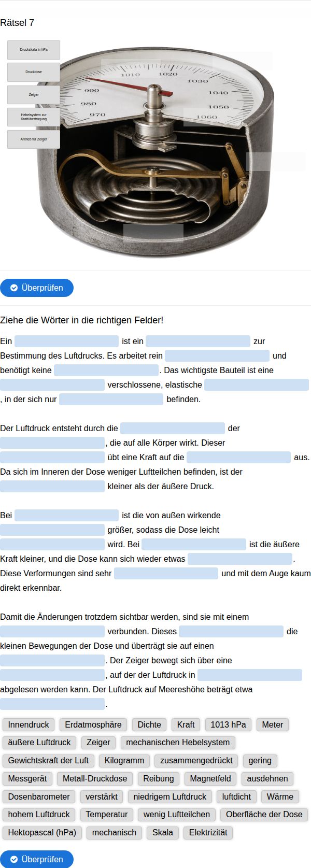Choose the "Metall-Druckdose" word chip

pyautogui.click(x=95, y=778)
